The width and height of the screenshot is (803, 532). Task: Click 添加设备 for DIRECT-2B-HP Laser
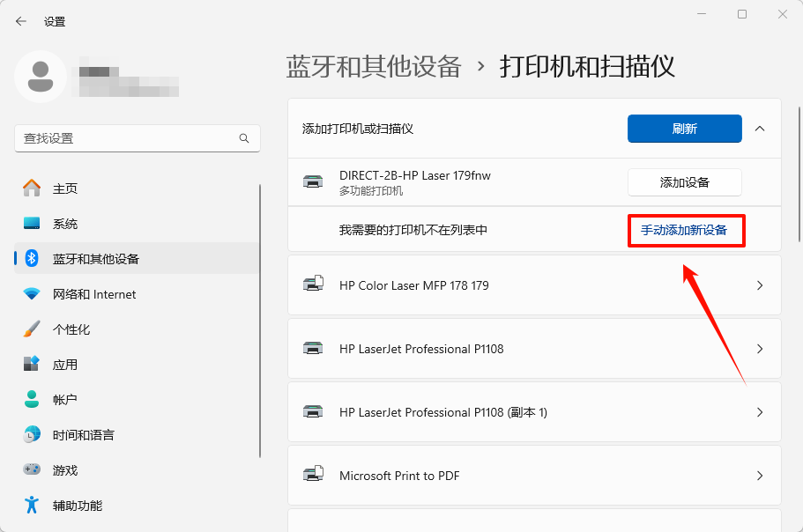[684, 182]
